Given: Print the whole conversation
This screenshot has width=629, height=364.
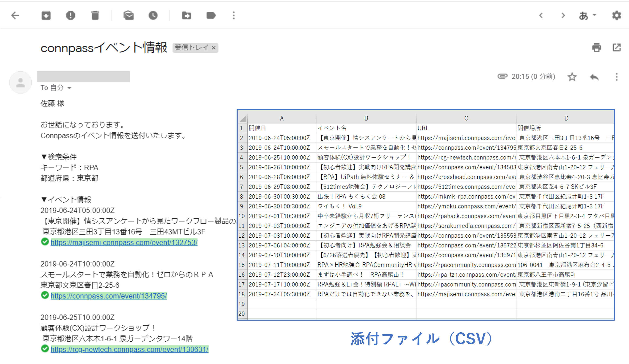Looking at the screenshot, I should [x=597, y=47].
